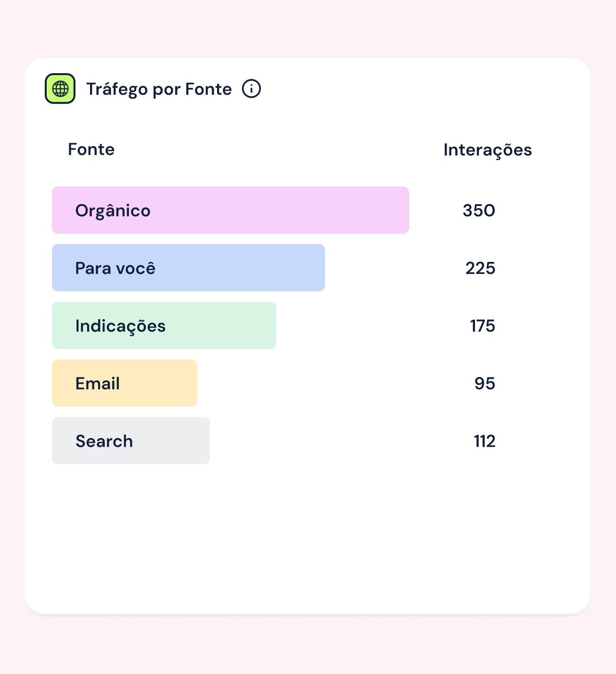Click the 175 interactions value

pos(483,326)
